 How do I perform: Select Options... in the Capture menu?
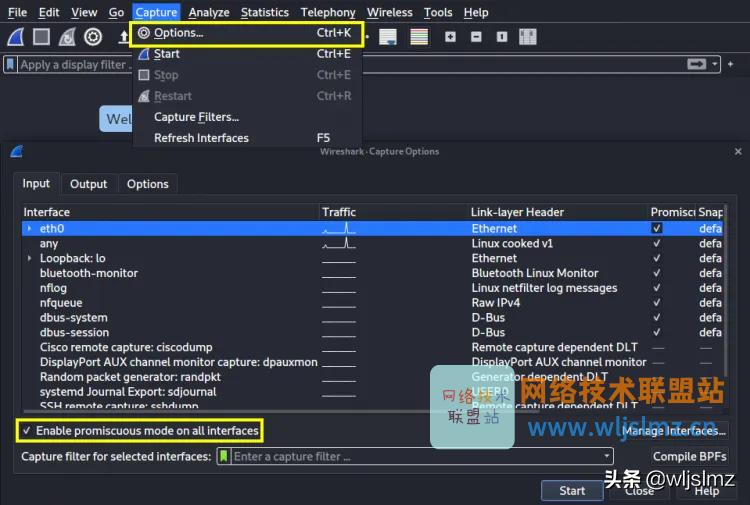tap(178, 33)
